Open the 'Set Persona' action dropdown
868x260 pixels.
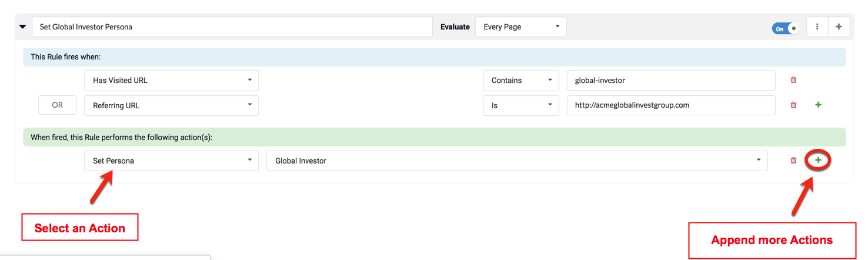tap(171, 161)
